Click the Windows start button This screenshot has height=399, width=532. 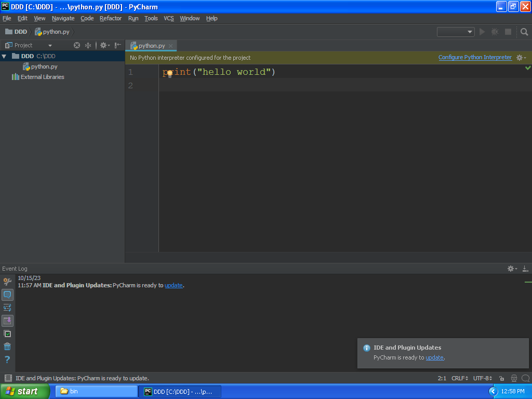(25, 392)
